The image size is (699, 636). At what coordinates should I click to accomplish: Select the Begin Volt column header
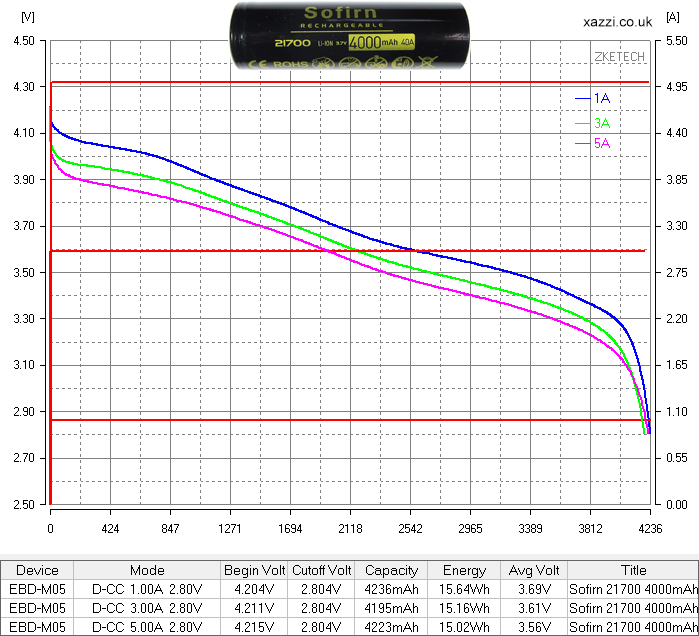click(255, 570)
